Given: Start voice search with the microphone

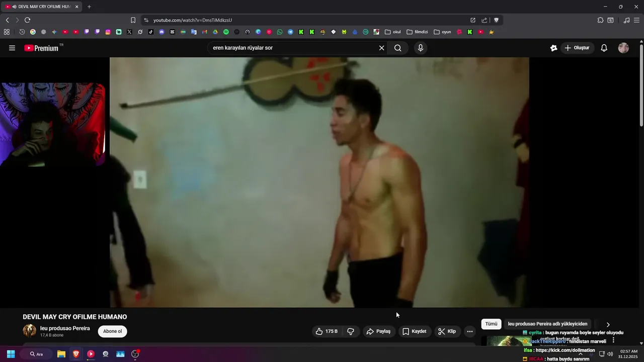Looking at the screenshot, I should click(421, 48).
